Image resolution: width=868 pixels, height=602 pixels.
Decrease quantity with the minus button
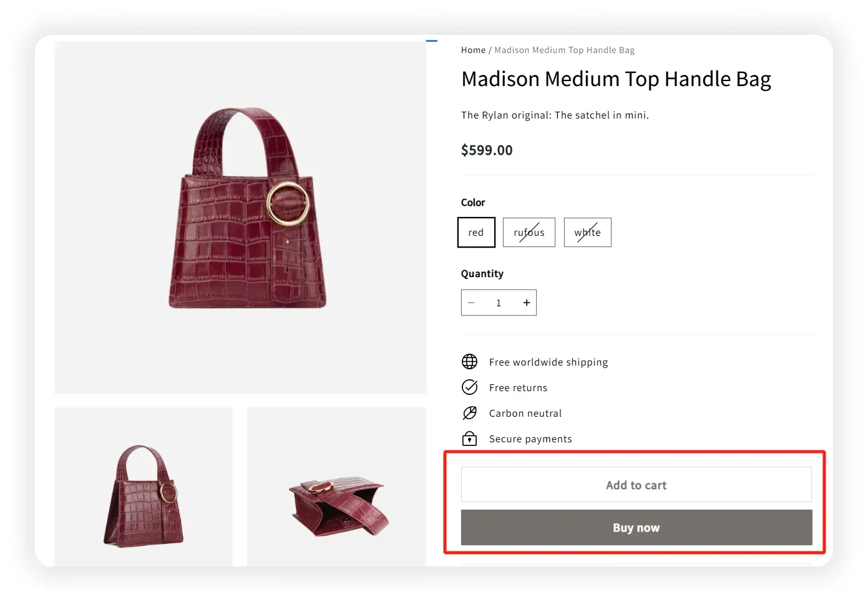pos(471,303)
